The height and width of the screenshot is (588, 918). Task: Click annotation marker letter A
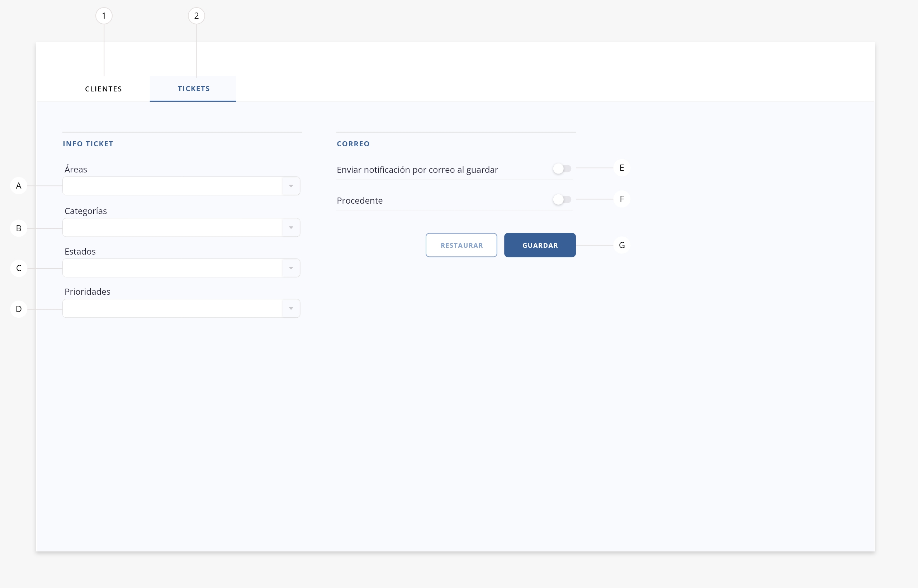18,186
